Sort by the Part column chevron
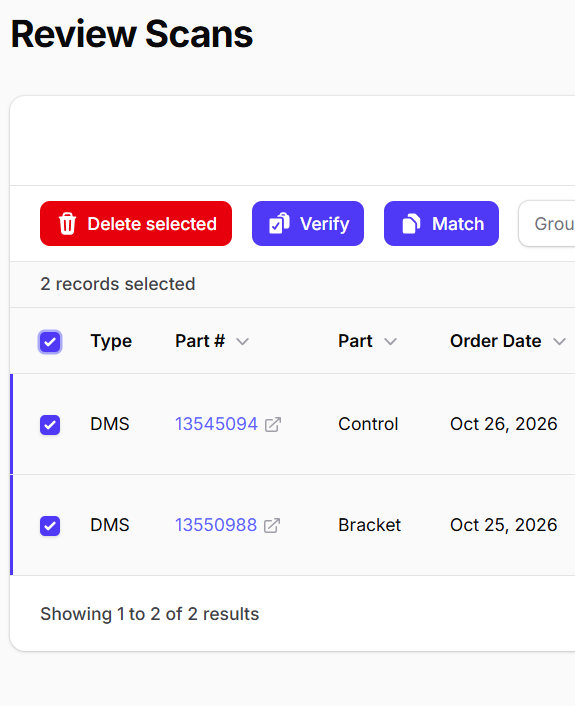Screen dimensions: 575x706 [390, 342]
